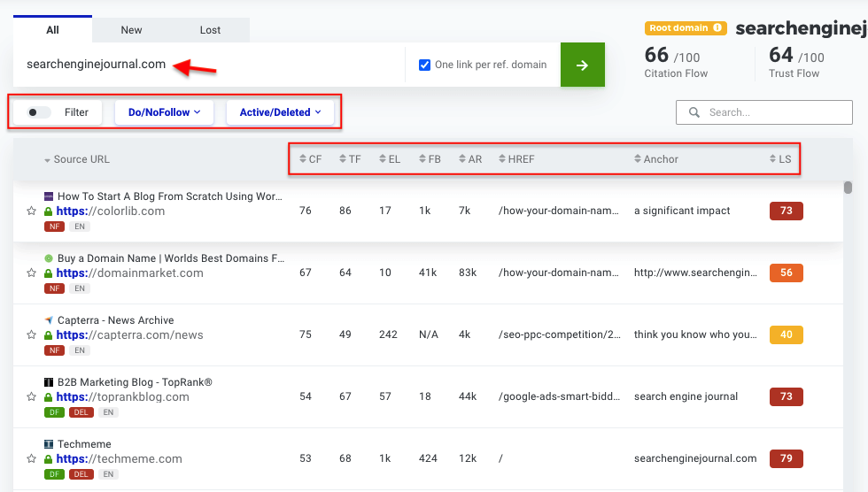Click the green arrow submit button
The height and width of the screenshot is (492, 868).
pyautogui.click(x=582, y=65)
